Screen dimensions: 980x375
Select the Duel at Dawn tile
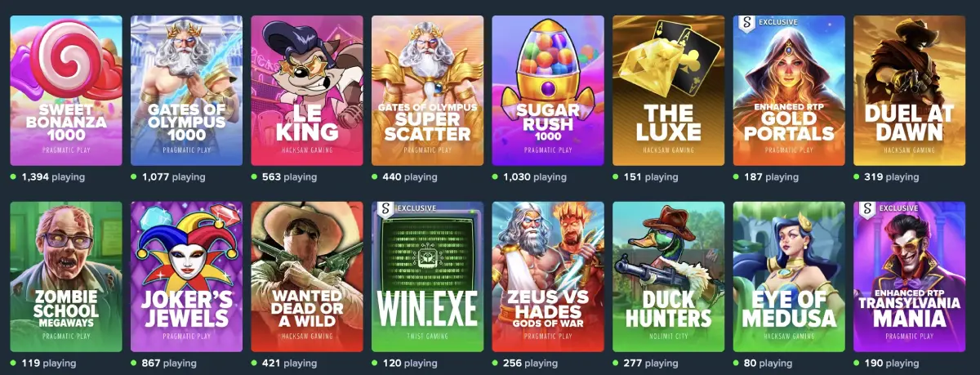(910, 91)
